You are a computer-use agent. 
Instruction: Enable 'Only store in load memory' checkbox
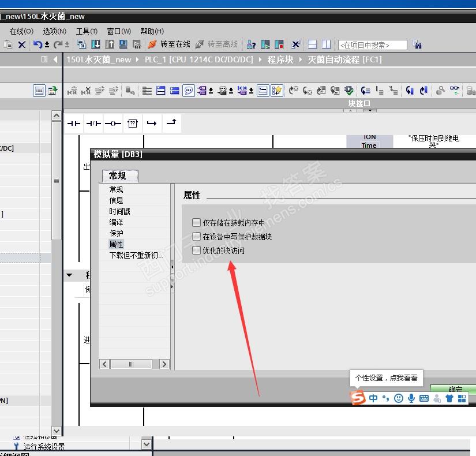[x=196, y=222]
